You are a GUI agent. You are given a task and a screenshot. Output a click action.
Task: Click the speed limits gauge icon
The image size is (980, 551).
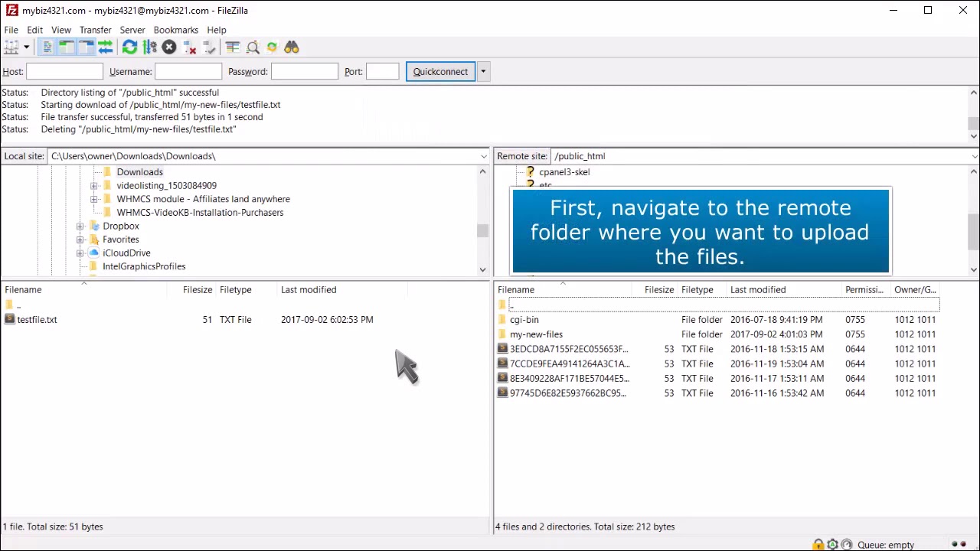846,545
